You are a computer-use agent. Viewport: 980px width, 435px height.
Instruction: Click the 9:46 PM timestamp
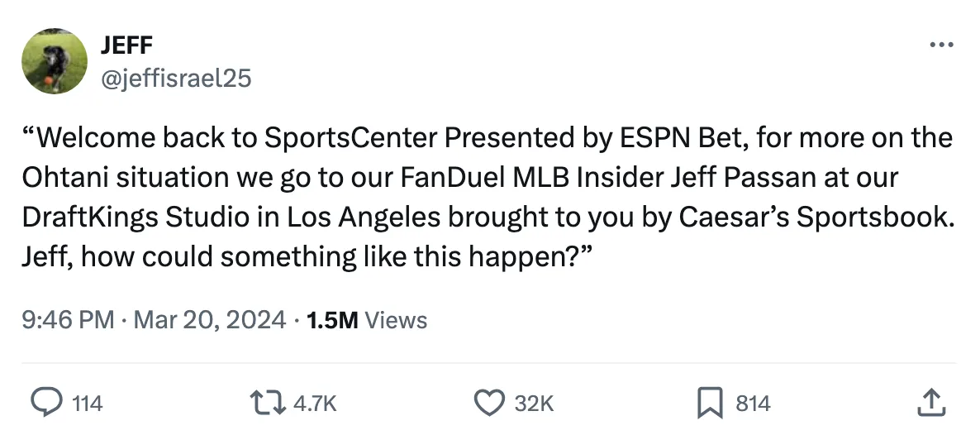[x=69, y=320]
